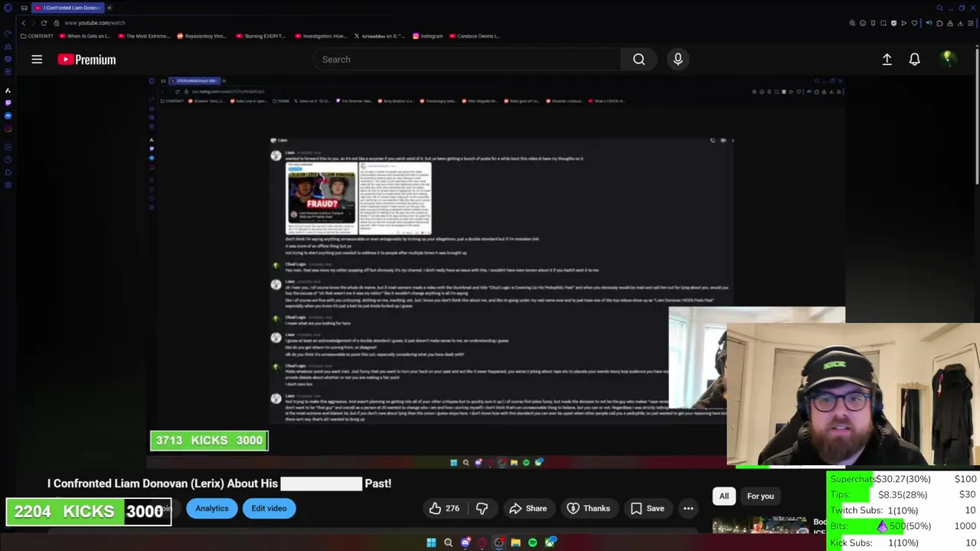The height and width of the screenshot is (551, 980).
Task: Open Spotify from the taskbar
Action: click(533, 543)
